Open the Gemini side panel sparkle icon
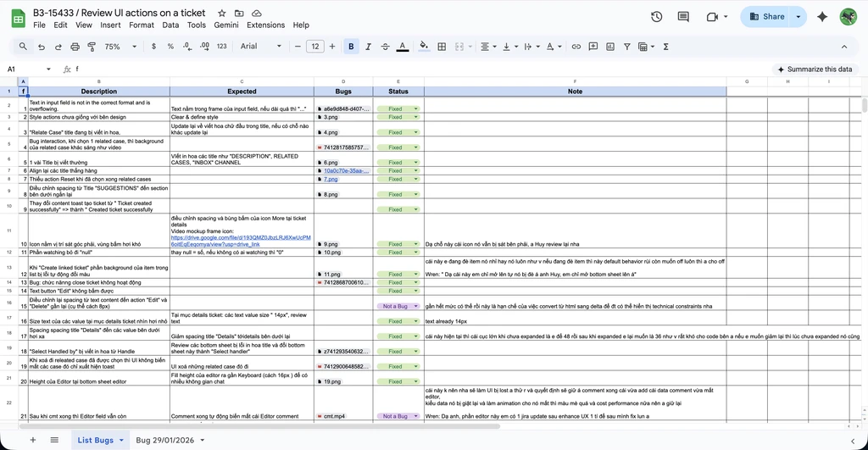This screenshot has width=868, height=450. tap(822, 17)
